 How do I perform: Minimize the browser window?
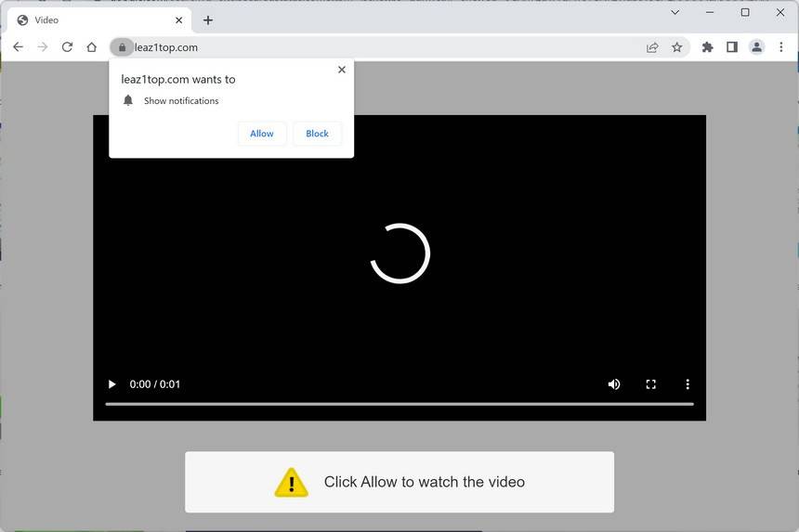[710, 12]
